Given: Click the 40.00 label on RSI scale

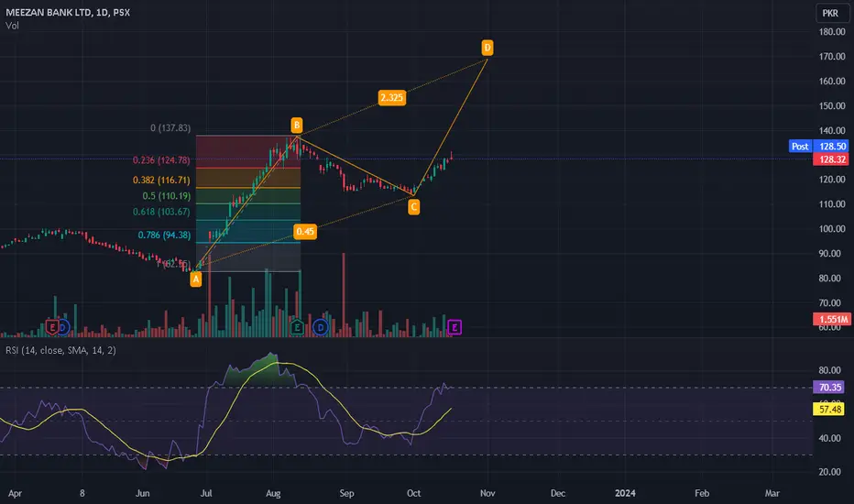Looking at the screenshot, I should (830, 438).
